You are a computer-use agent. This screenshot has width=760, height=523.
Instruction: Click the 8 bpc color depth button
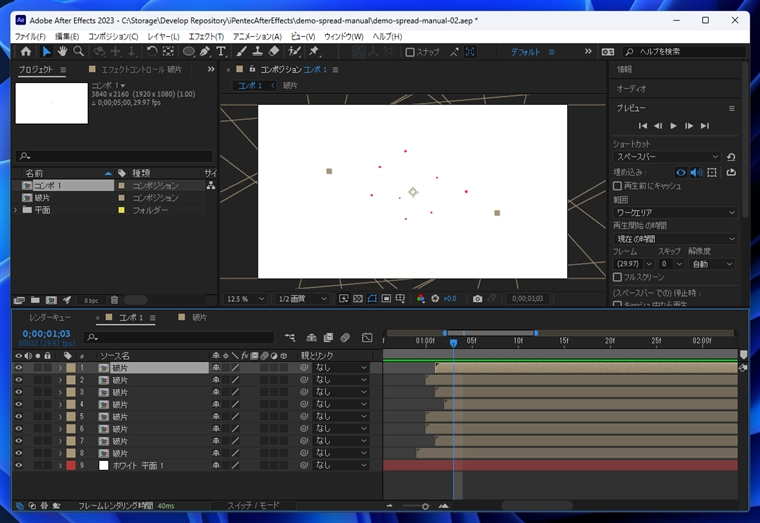[91, 301]
